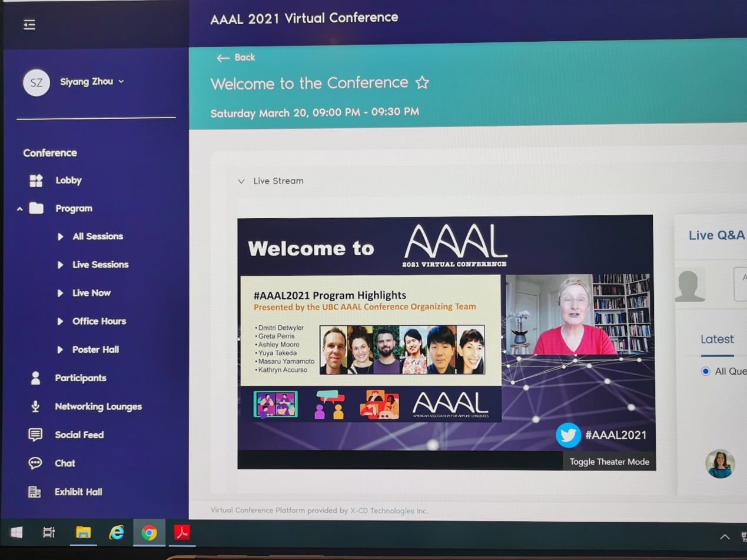Click the SZ user avatar circle
Viewport: 747px width, 560px height.
(36, 82)
